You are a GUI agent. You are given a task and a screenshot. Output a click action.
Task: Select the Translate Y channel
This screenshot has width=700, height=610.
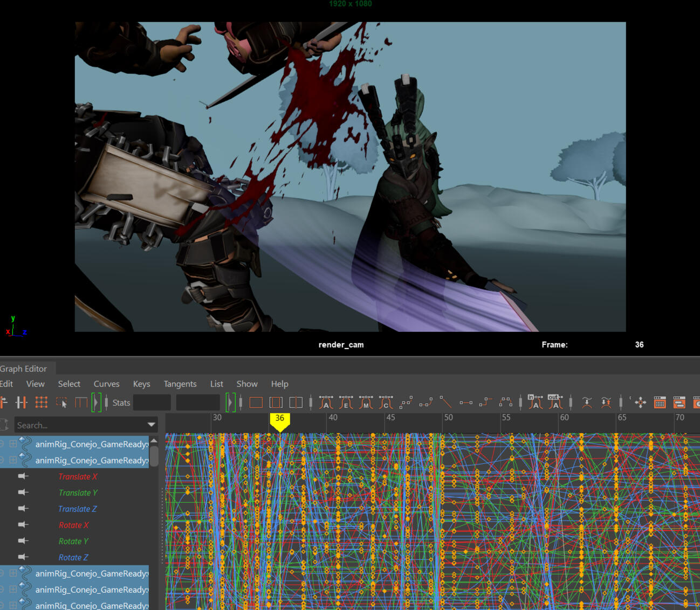(78, 493)
